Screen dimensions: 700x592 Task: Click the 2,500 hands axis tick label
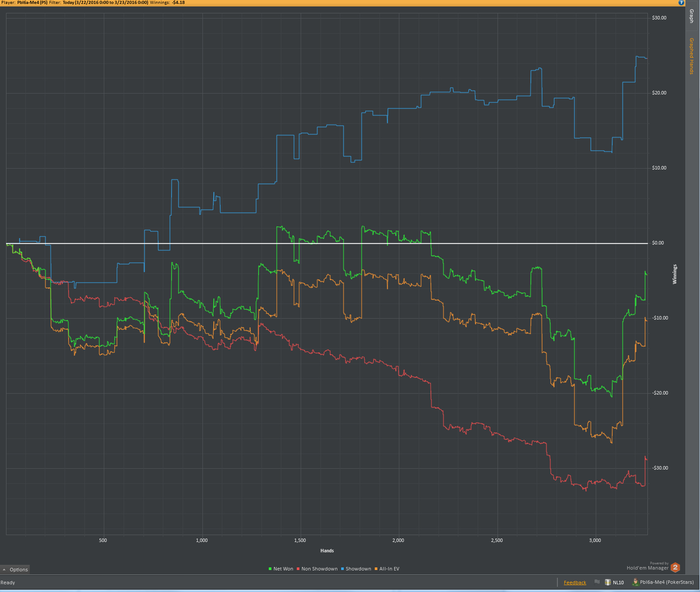[x=497, y=540]
